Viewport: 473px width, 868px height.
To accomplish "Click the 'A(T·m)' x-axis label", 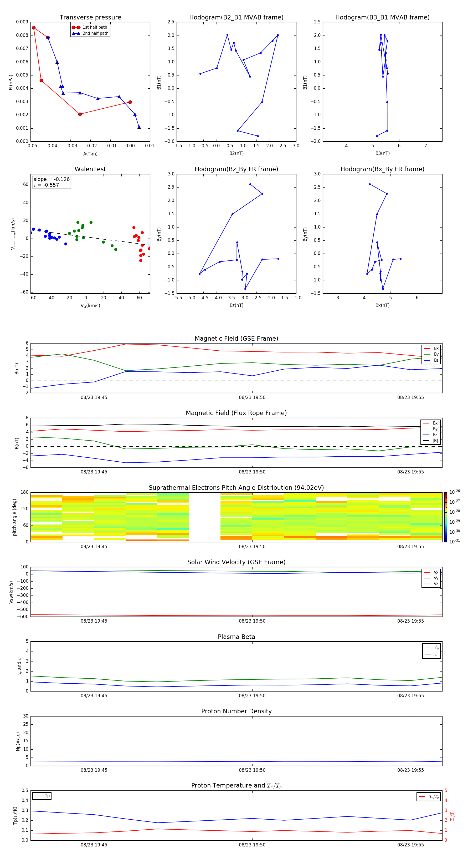I will click(90, 154).
